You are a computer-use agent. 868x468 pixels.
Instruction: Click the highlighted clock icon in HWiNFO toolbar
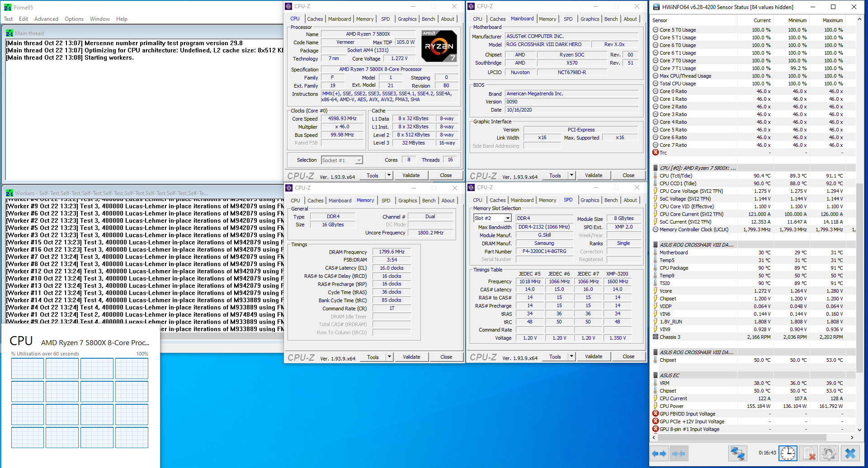coord(788,453)
